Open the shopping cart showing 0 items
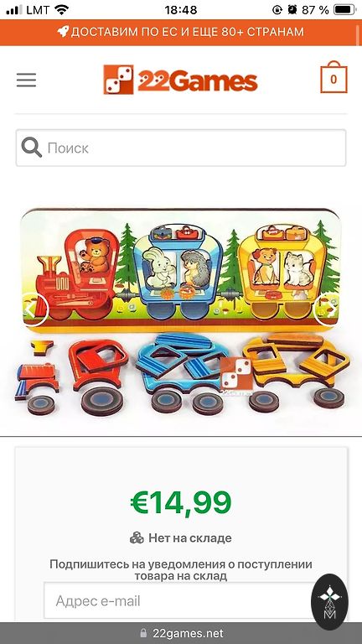This screenshot has height=644, width=362. coord(334,77)
